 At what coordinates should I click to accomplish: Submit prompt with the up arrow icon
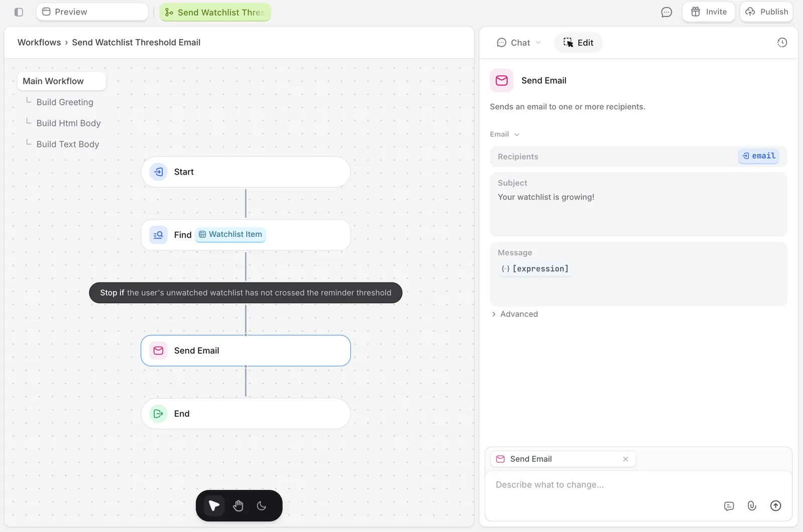(775, 506)
